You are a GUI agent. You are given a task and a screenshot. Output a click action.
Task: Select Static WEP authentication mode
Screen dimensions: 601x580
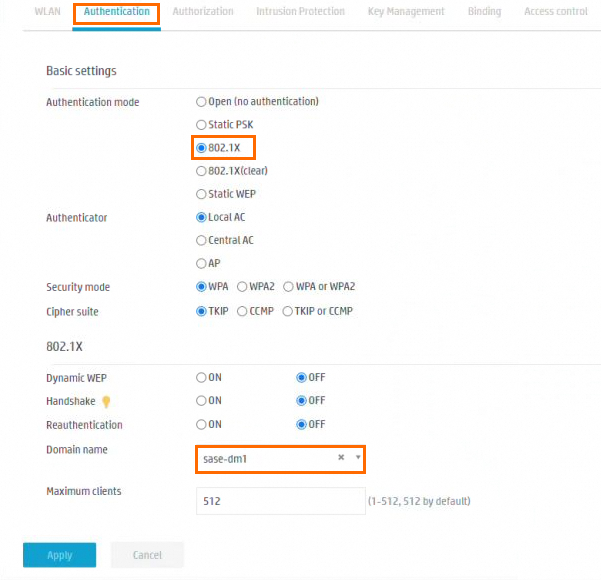click(201, 194)
